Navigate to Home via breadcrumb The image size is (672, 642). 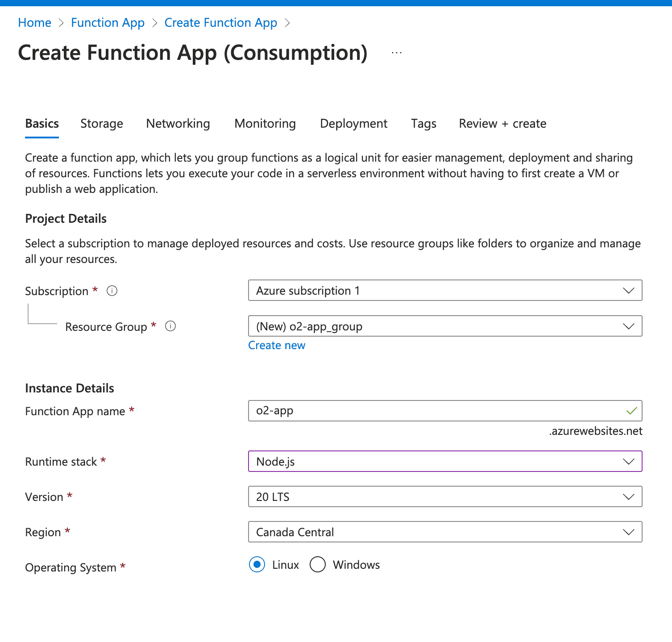(x=34, y=22)
